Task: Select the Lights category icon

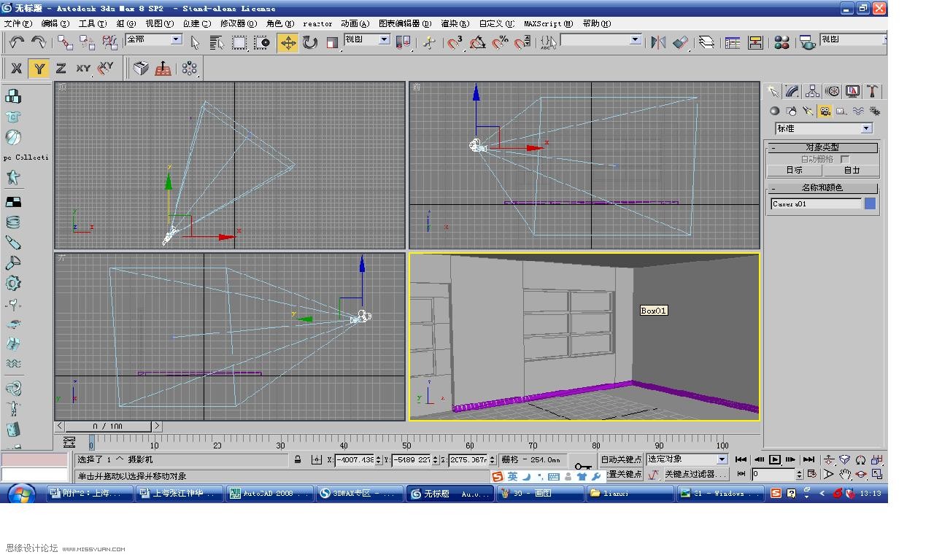Action: [808, 112]
